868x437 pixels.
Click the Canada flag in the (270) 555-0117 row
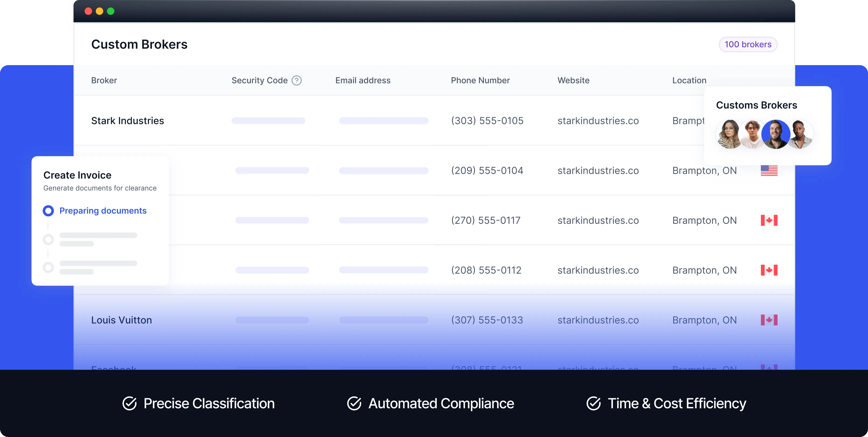tap(769, 221)
